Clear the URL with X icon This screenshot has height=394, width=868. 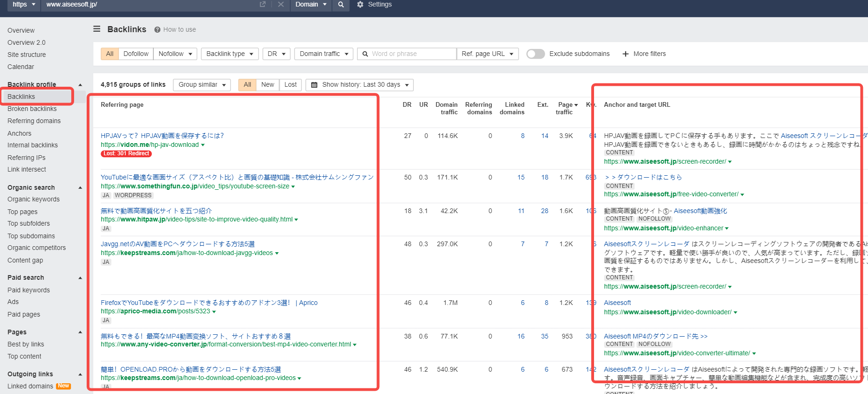click(x=280, y=4)
